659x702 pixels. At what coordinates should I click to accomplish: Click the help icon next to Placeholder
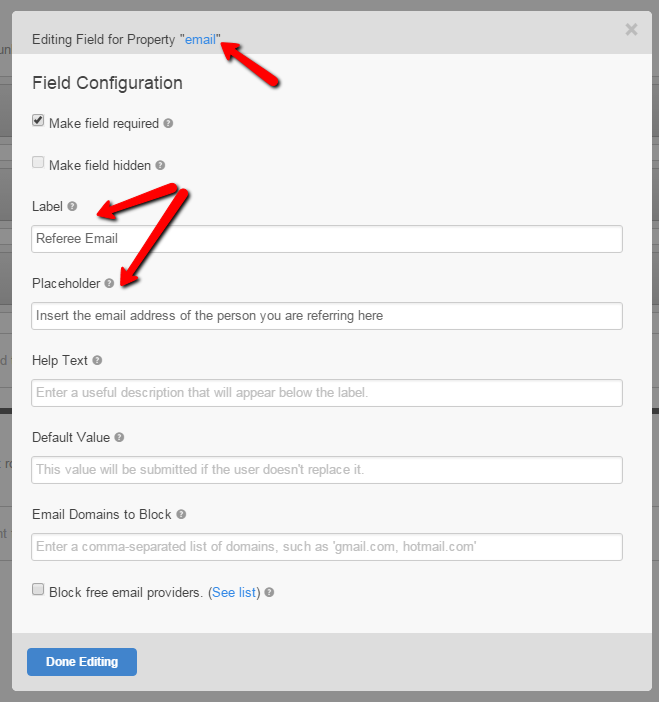tap(109, 284)
